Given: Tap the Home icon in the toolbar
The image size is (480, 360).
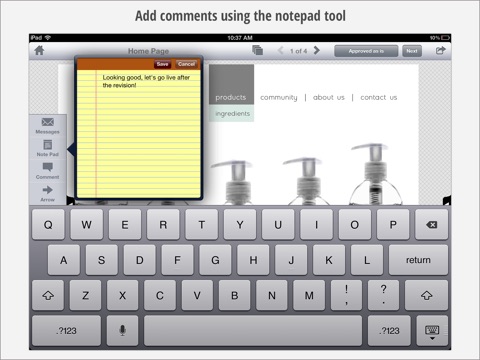Looking at the screenshot, I should 39,51.
